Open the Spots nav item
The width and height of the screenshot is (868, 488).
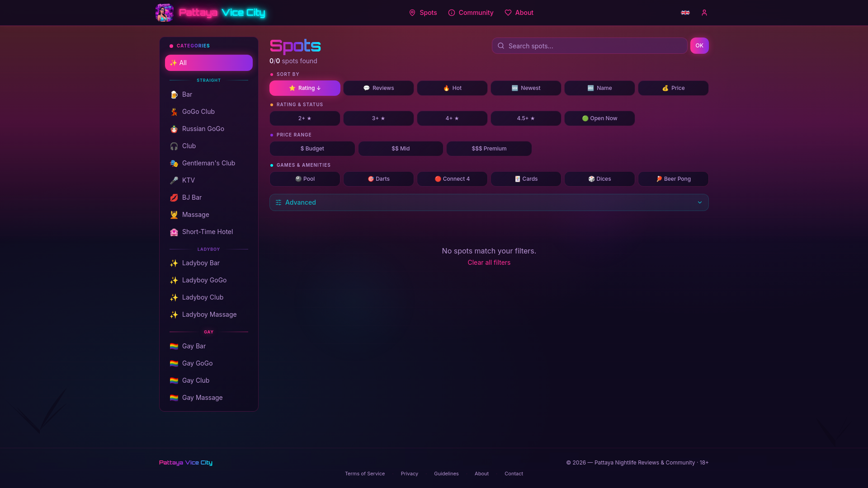tap(423, 13)
